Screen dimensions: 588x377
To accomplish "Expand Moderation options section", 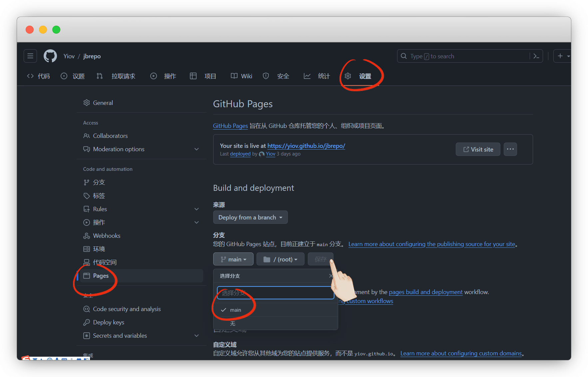I will [197, 149].
